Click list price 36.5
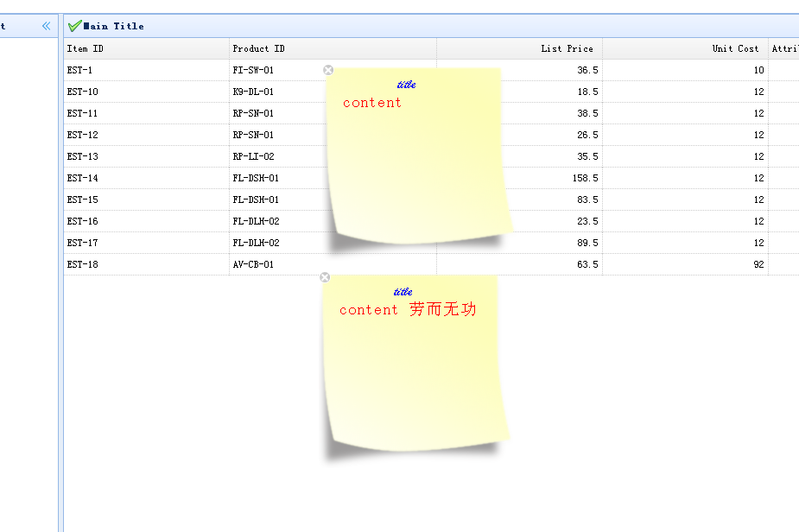Image resolution: width=799 pixels, height=532 pixels. (x=587, y=70)
